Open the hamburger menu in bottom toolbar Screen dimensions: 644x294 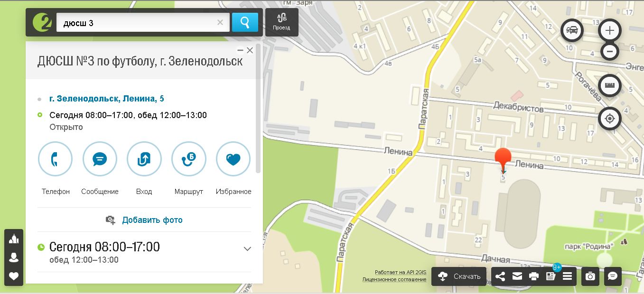click(x=567, y=276)
